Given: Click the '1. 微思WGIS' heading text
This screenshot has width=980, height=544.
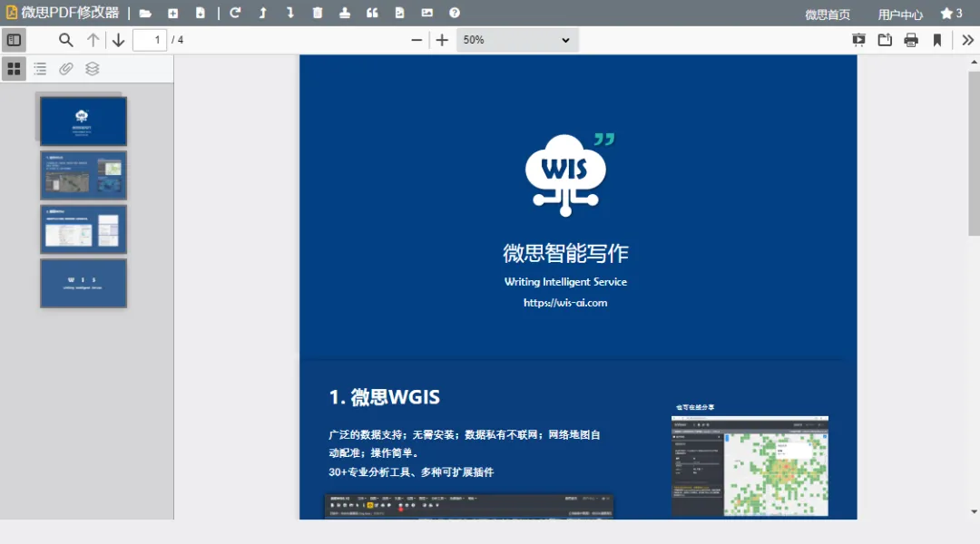Looking at the screenshot, I should coord(385,397).
